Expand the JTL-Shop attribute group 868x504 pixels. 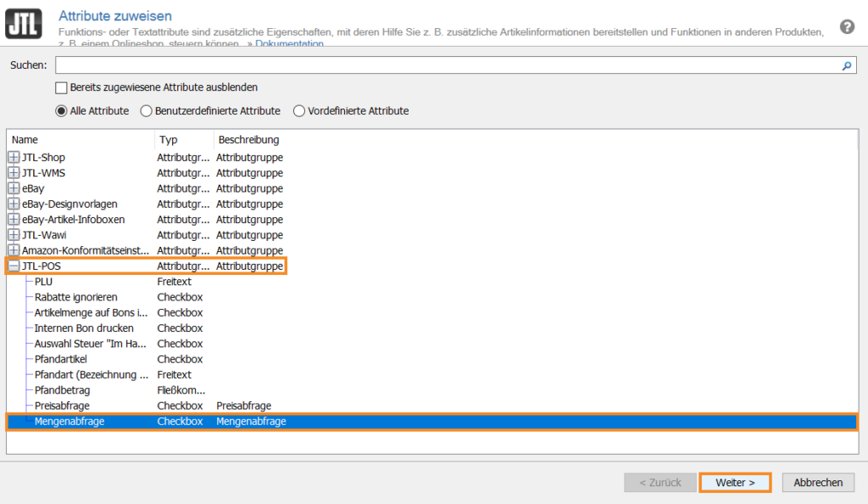14,158
